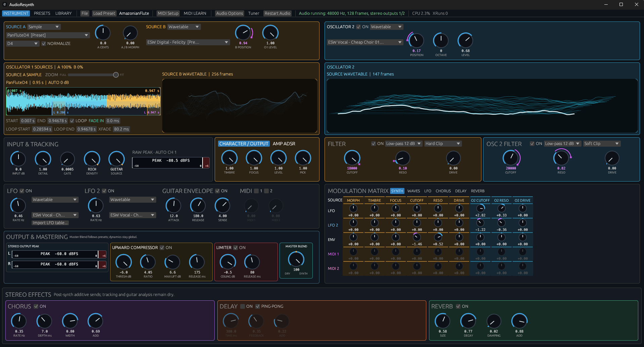Enable MIDI 1 checkbox

point(256,191)
